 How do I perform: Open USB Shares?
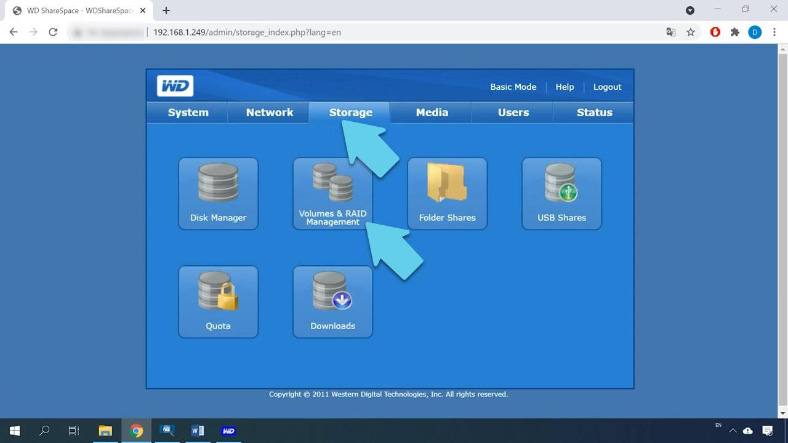click(x=561, y=194)
